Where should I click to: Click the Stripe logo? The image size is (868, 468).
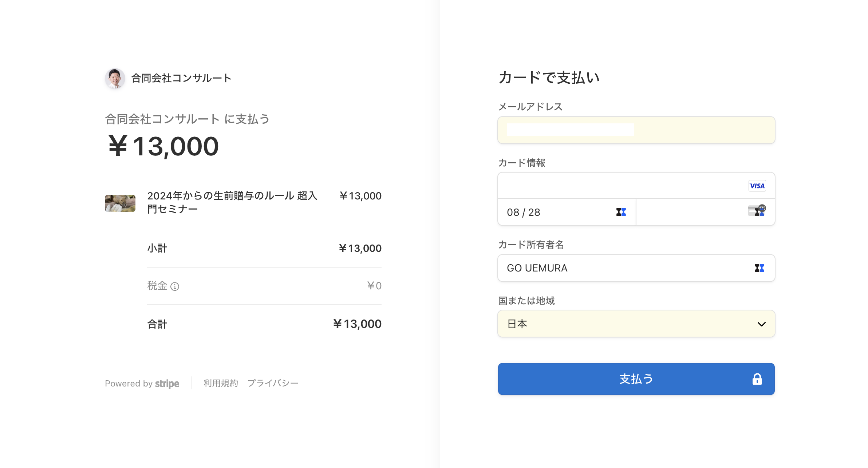(167, 384)
